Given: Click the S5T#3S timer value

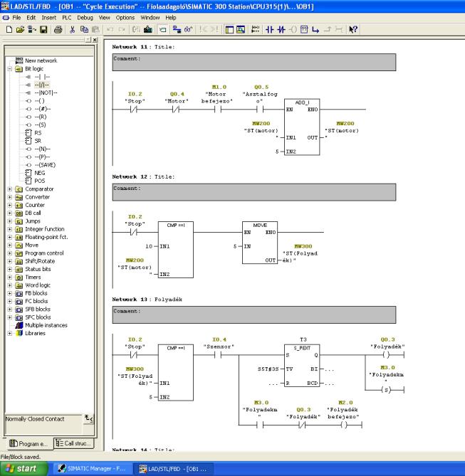Looking at the screenshot, I should click(x=268, y=369).
